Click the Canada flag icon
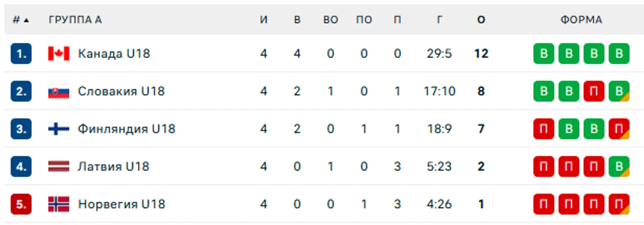 tap(59, 54)
